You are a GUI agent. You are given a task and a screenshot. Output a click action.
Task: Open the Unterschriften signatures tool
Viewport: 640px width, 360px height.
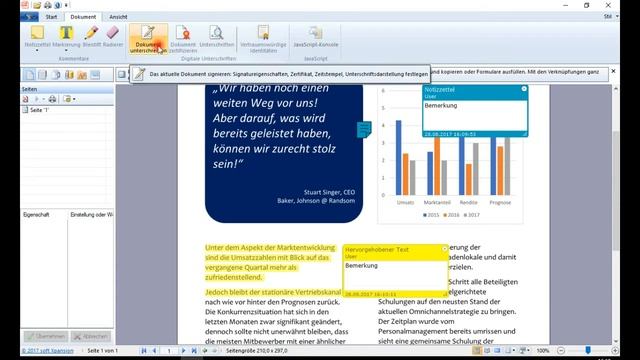pyautogui.click(x=216, y=37)
